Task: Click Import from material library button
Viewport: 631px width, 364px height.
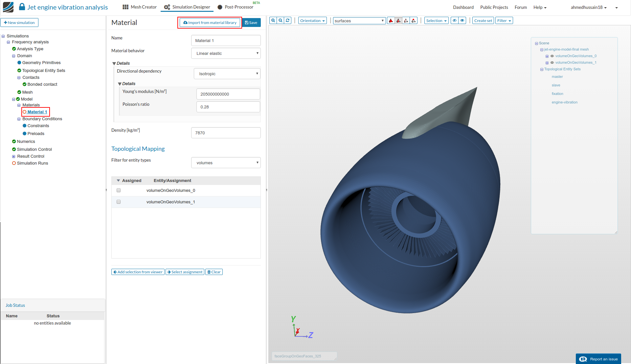Action: (x=210, y=23)
